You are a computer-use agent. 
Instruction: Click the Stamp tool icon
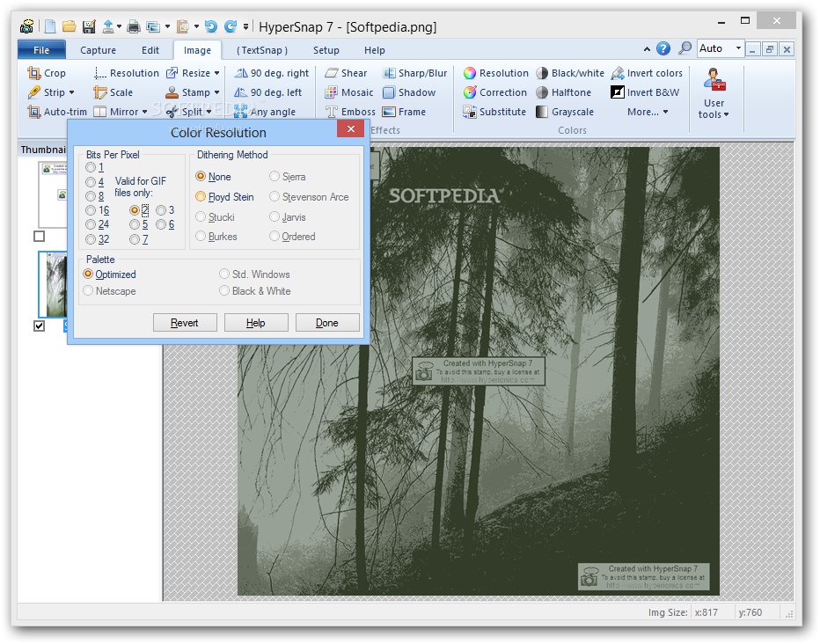click(172, 92)
